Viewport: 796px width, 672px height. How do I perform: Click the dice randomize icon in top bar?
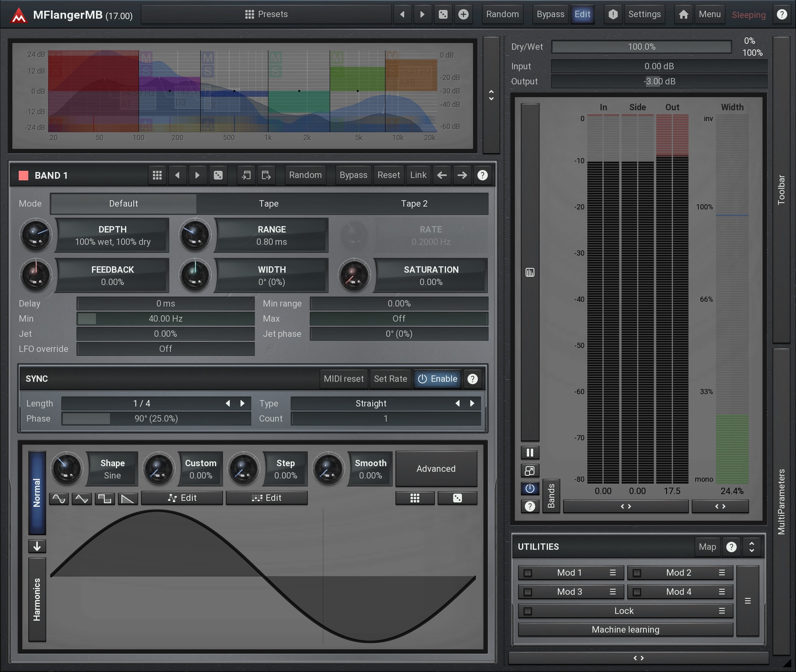coord(443,14)
